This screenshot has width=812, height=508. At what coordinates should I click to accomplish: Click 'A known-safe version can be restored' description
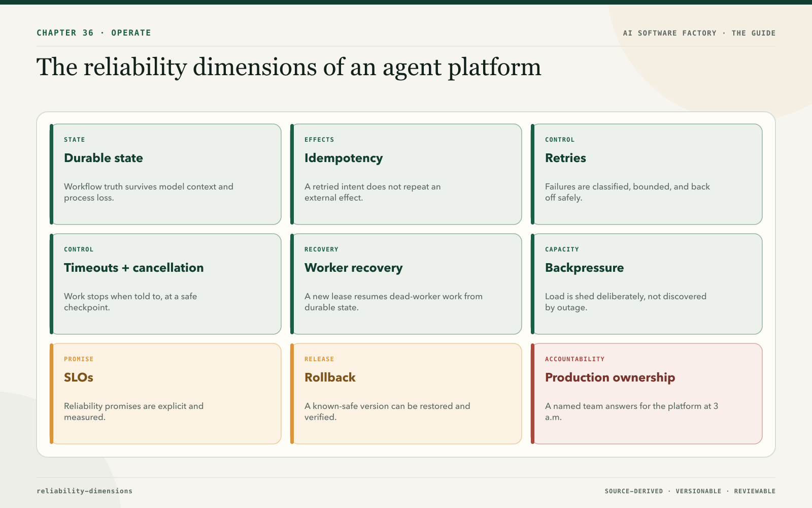tap(387, 411)
